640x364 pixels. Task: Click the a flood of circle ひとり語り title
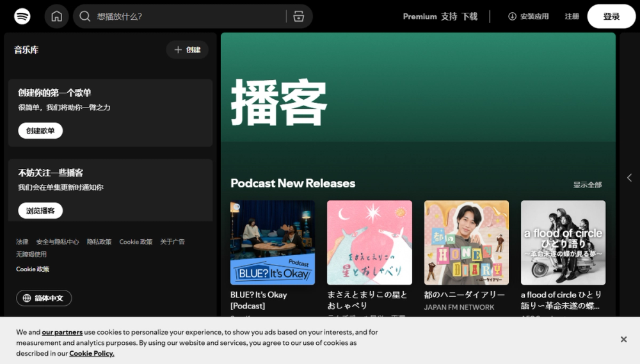click(561, 300)
